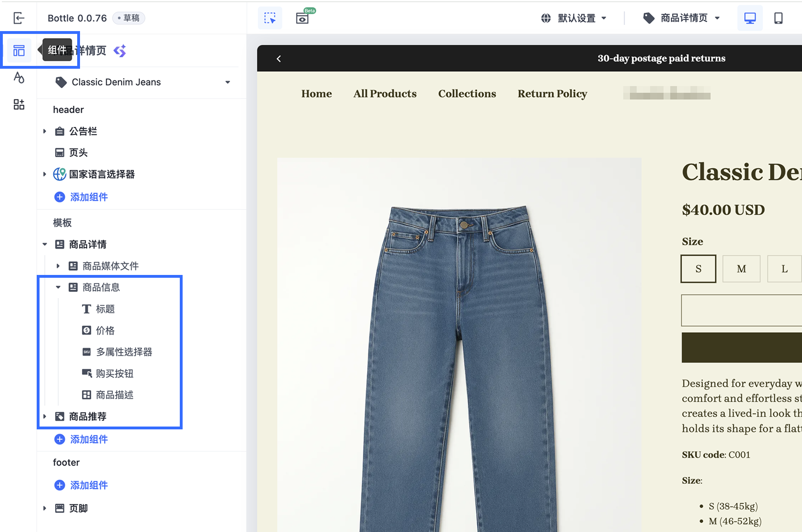Viewport: 802px width, 532px height.
Task: Open the typography styles sidebar icon
Action: click(19, 78)
